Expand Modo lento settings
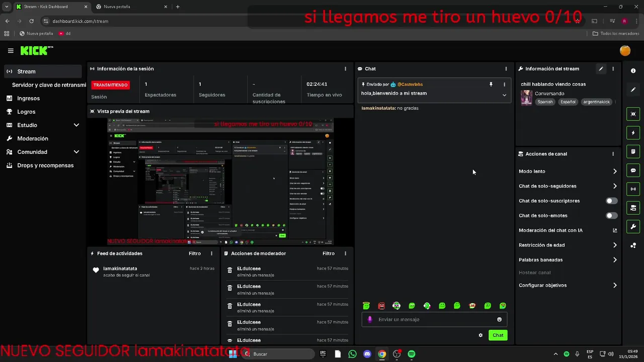 click(615, 171)
